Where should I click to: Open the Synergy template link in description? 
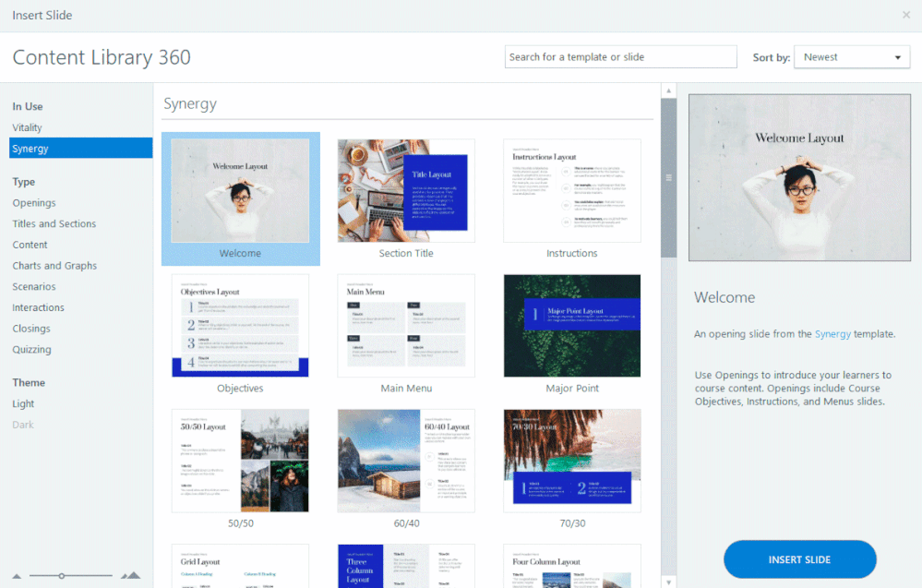(832, 334)
